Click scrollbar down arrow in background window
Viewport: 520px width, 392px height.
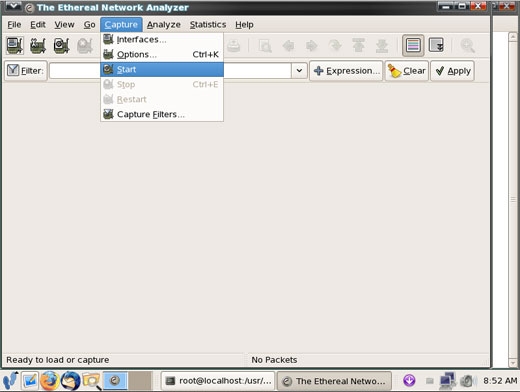tap(513, 363)
